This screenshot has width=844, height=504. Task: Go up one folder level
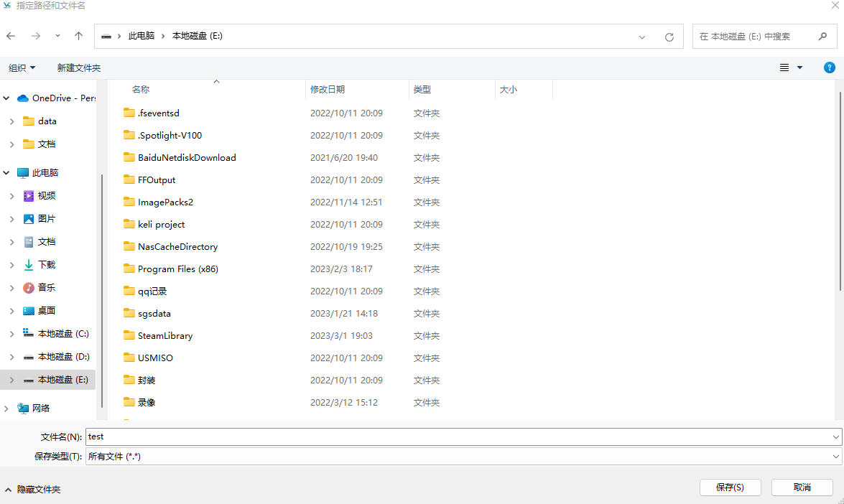point(79,36)
